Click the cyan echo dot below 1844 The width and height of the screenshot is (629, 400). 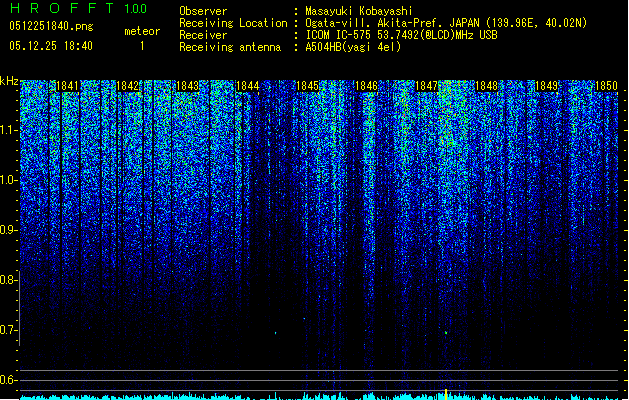click(275, 333)
